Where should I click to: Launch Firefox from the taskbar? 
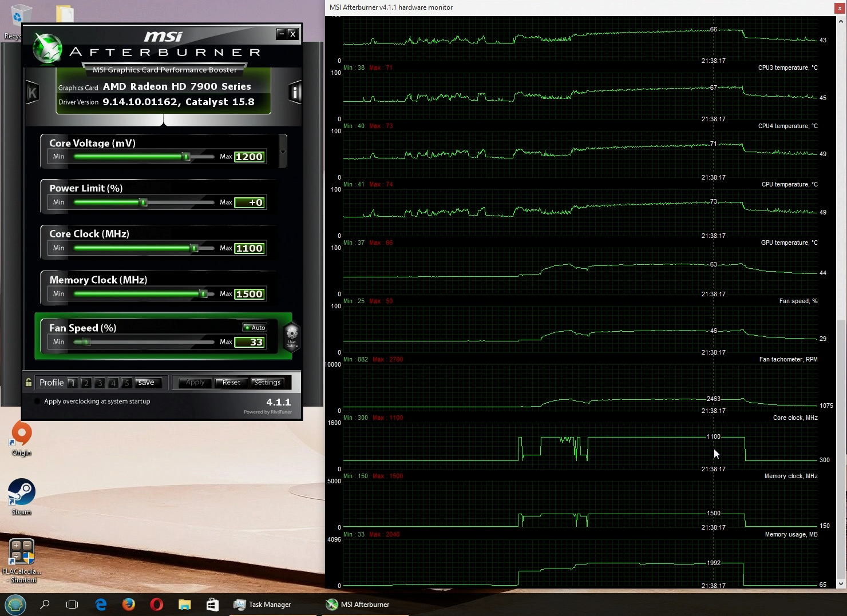click(128, 604)
